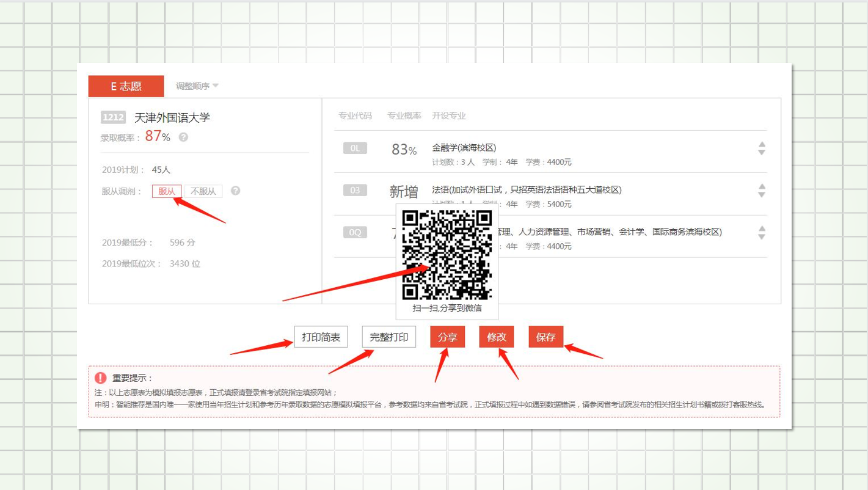Open the 调整顺序 dropdown
Viewport: 868px width, 490px height.
(197, 86)
